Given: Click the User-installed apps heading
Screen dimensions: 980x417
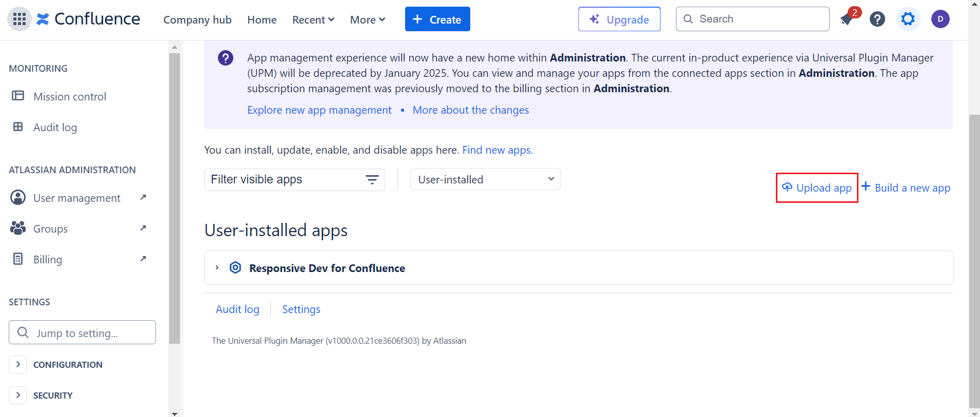Looking at the screenshot, I should click(x=276, y=231).
